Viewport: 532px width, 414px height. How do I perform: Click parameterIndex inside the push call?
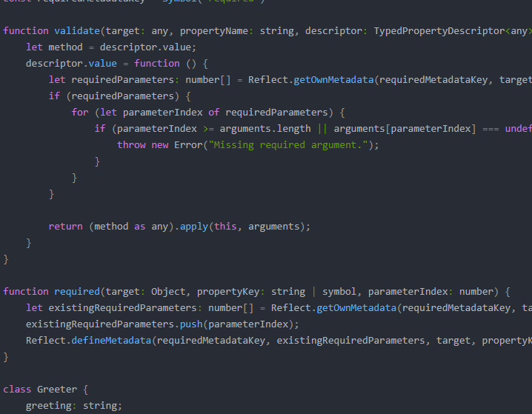(248, 324)
